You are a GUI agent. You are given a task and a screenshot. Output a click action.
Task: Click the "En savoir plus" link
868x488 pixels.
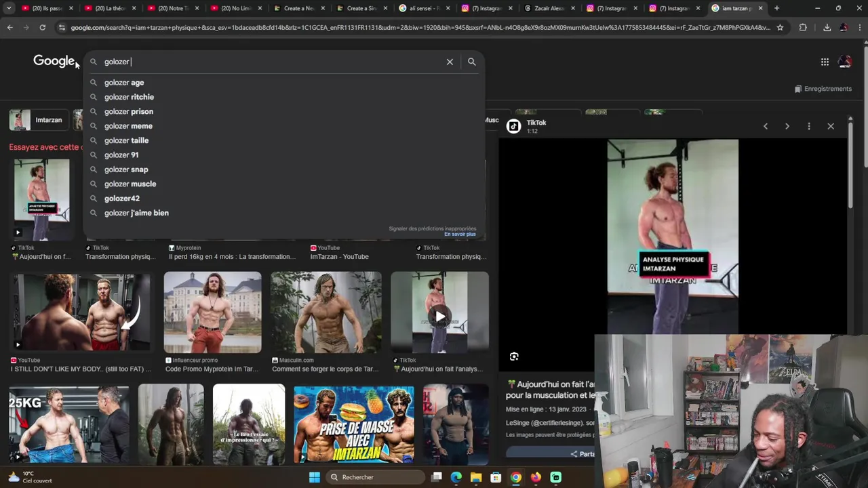(x=460, y=235)
